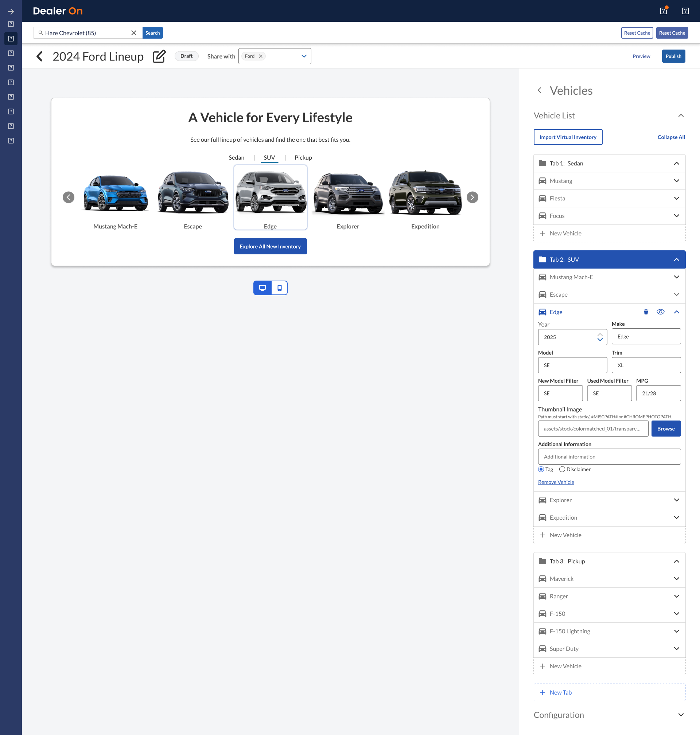This screenshot has height=735, width=700.
Task: Open the Share with dropdown
Action: coord(304,56)
